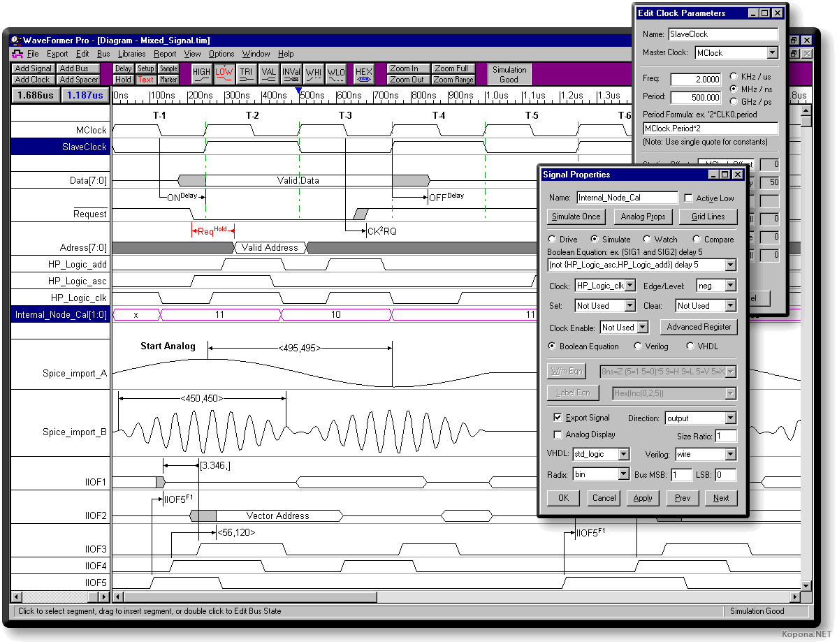Open the Report menu
Screen dimensions: 837x644
(x=165, y=54)
